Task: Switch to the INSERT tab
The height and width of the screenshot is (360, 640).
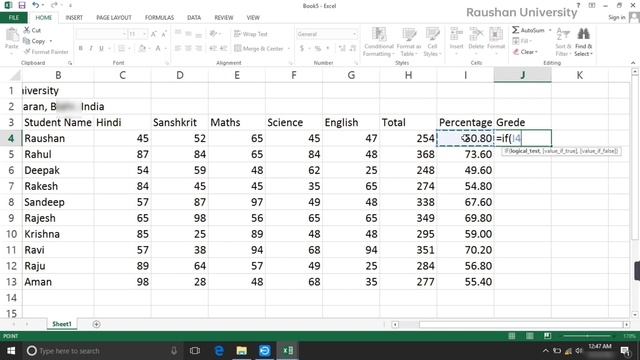Action: pos(74,18)
